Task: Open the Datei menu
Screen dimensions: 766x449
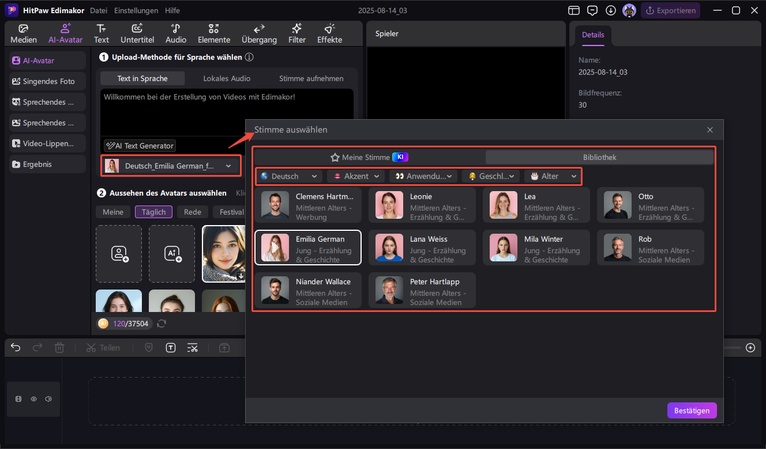Action: click(x=98, y=10)
